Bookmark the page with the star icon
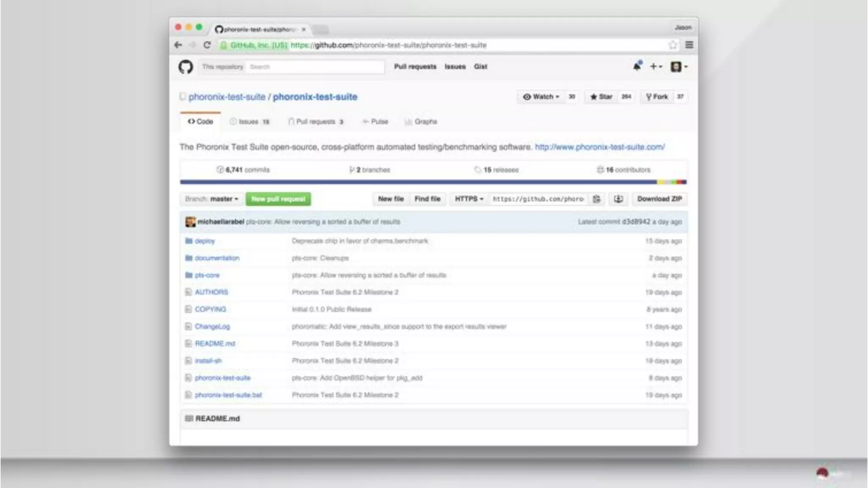868x488 pixels. [673, 45]
